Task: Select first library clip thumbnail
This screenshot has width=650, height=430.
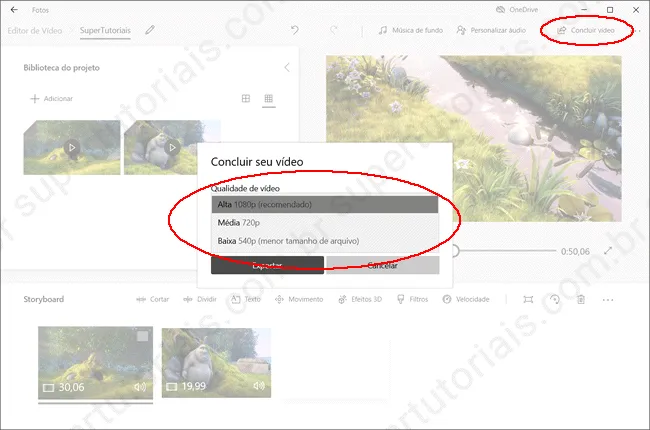Action: coord(72,148)
